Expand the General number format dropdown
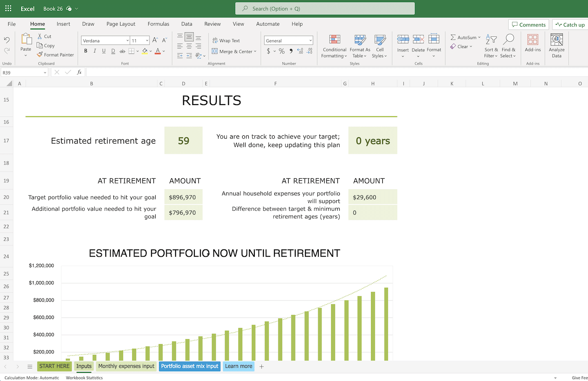The width and height of the screenshot is (588, 381). pyautogui.click(x=310, y=40)
